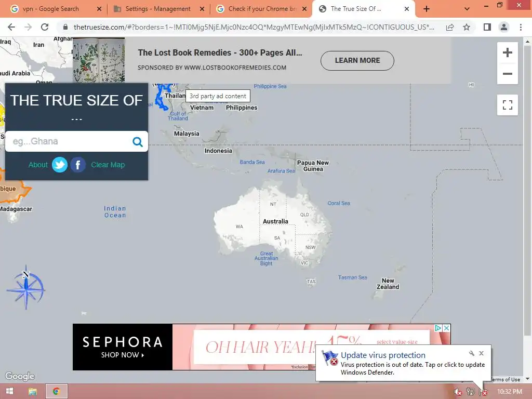The image size is (532, 399).
Task: Open Action Center flag tray icon
Action: tap(484, 392)
